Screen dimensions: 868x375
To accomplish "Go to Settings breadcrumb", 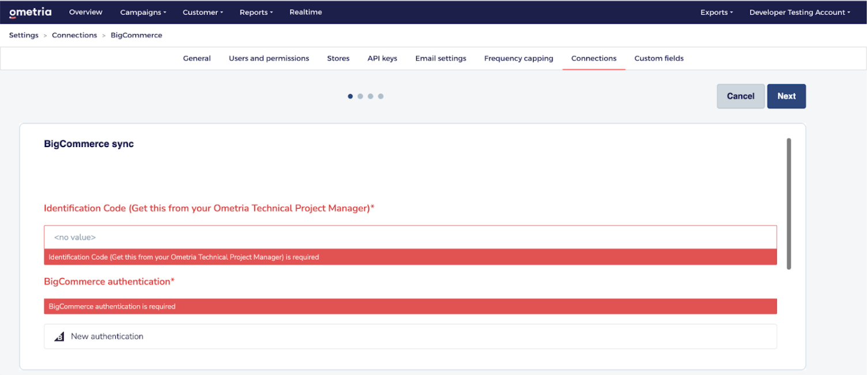I will (x=24, y=35).
